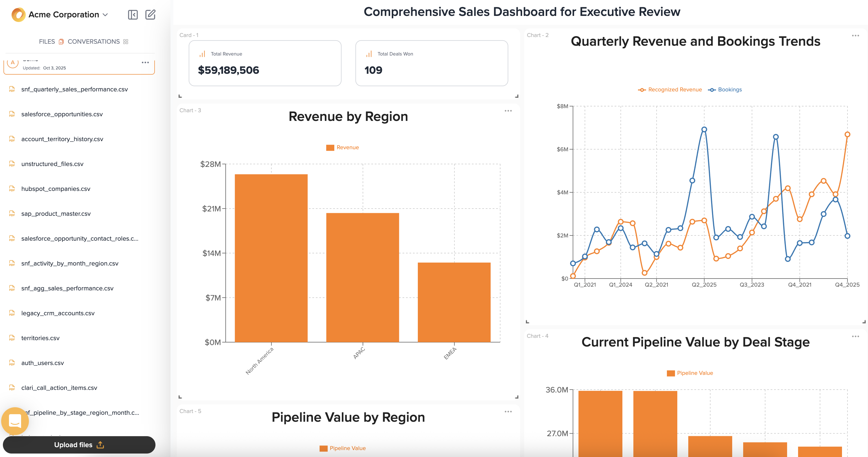
Task: Switch to the CONVERSATIONS tab
Action: coord(93,41)
